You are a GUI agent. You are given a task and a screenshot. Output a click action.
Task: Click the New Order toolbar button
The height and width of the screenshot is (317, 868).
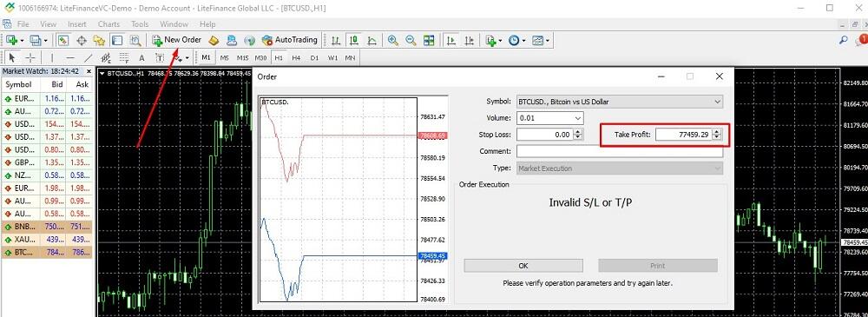[176, 40]
